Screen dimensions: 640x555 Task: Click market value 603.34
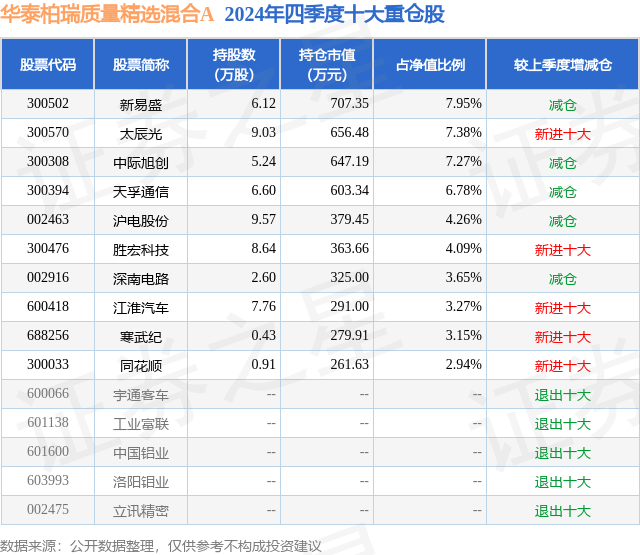pyautogui.click(x=349, y=191)
